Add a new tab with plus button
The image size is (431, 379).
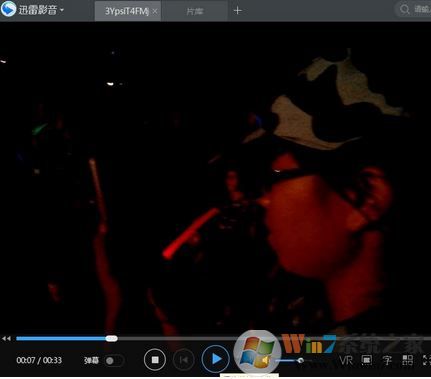point(237,11)
